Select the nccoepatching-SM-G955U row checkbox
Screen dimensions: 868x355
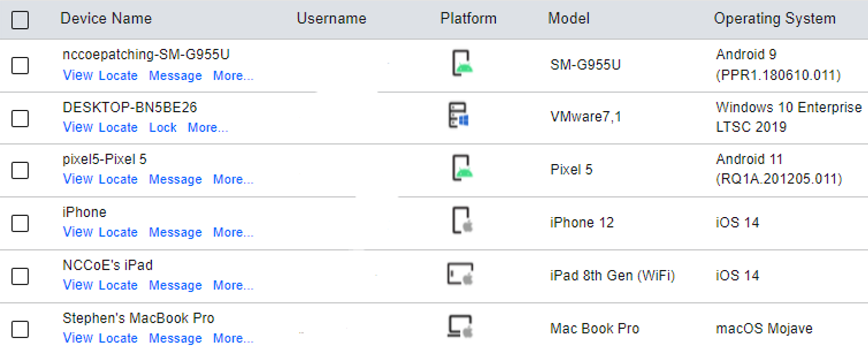click(x=20, y=65)
